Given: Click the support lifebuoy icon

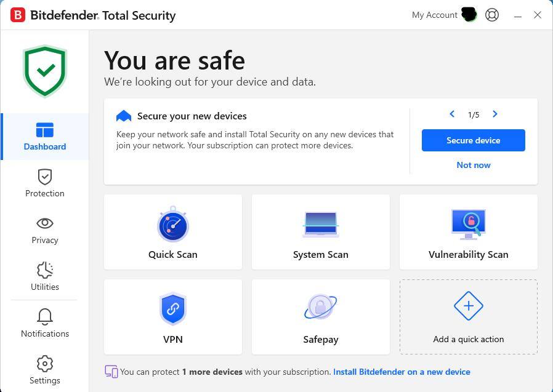Looking at the screenshot, I should pyautogui.click(x=492, y=15).
